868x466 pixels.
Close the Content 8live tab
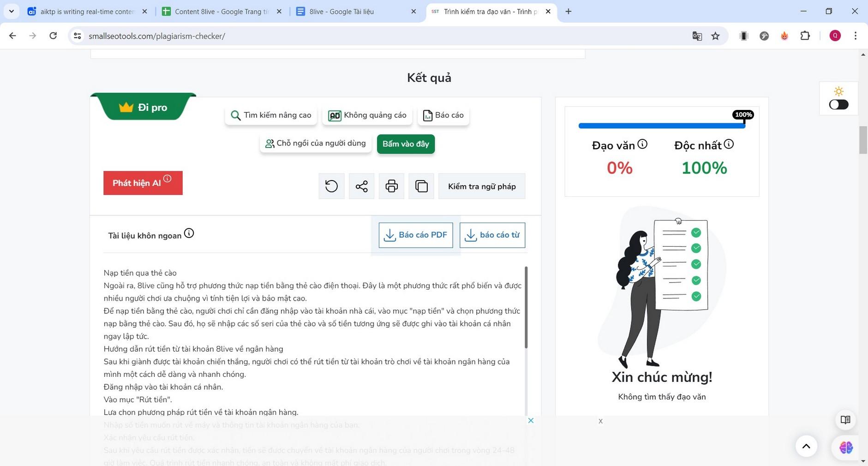coord(279,12)
